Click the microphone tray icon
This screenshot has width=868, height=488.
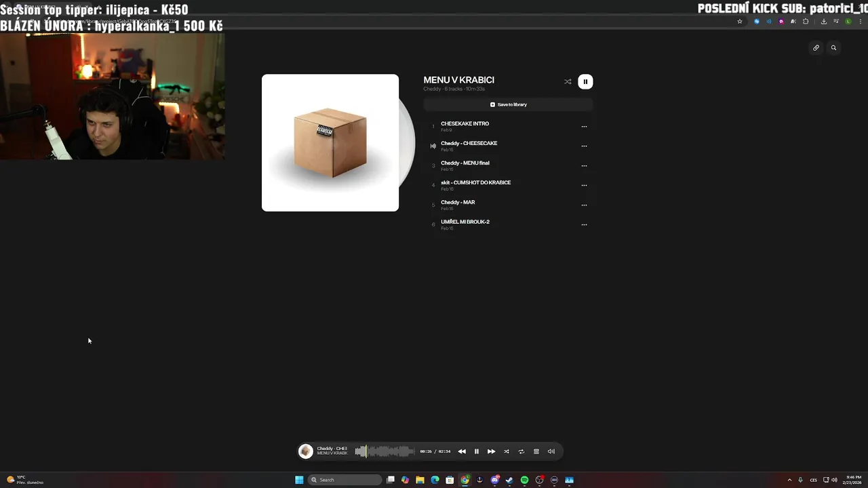click(800, 480)
